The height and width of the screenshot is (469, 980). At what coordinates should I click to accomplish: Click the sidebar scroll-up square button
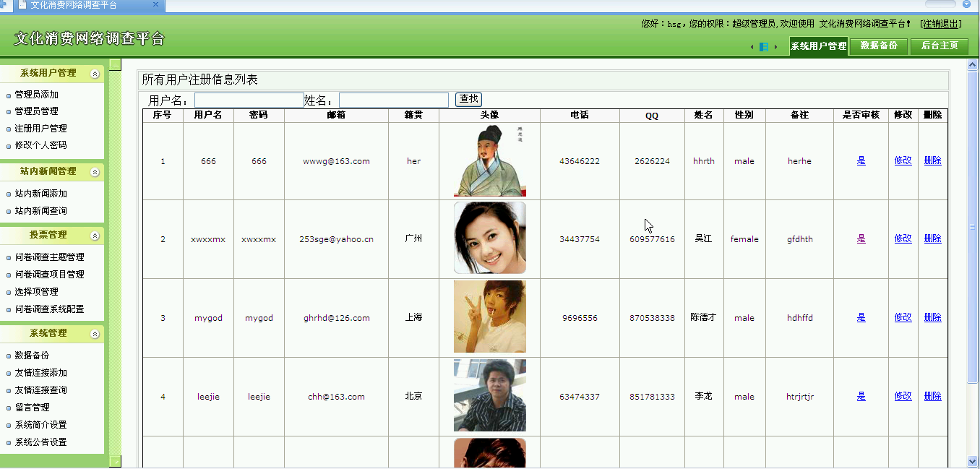(115, 65)
